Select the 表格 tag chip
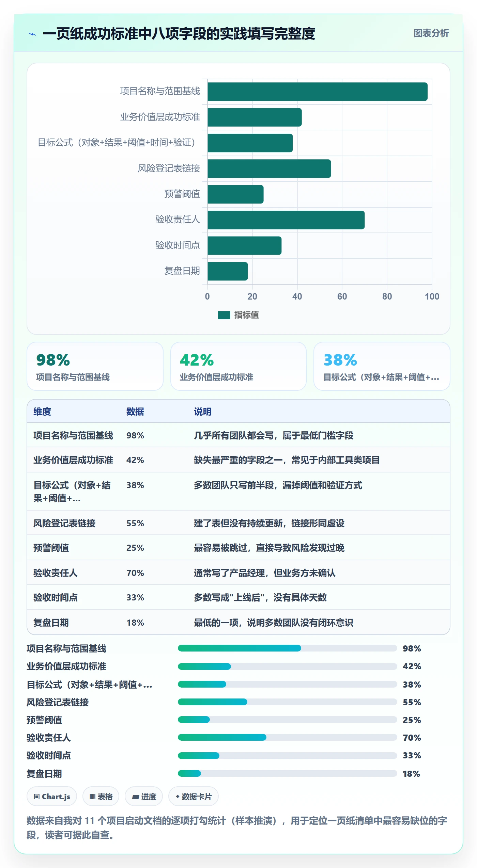The image size is (477, 868). click(x=101, y=797)
